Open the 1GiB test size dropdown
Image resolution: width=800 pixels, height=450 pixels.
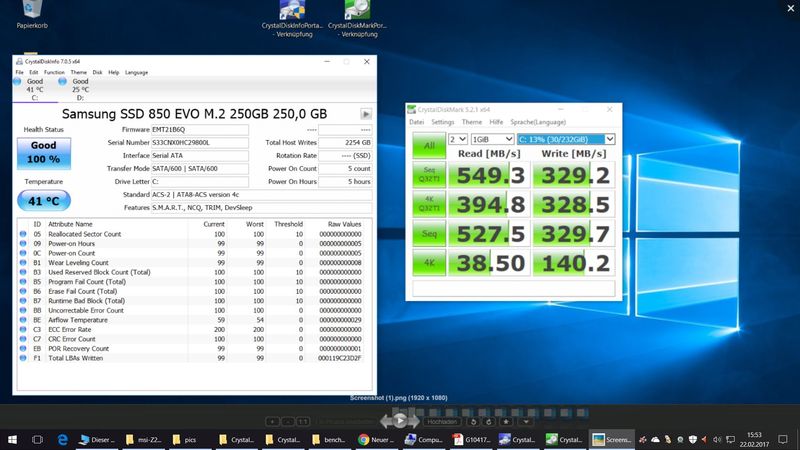[x=492, y=139]
